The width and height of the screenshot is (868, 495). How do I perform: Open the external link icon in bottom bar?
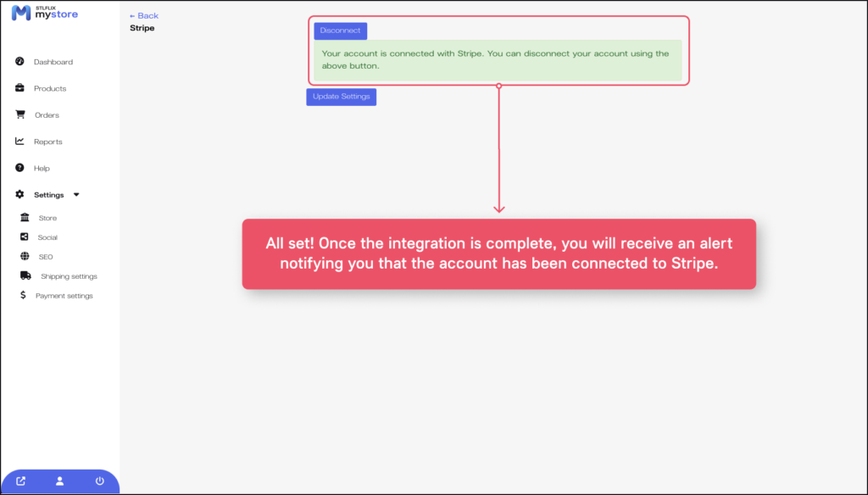(21, 481)
